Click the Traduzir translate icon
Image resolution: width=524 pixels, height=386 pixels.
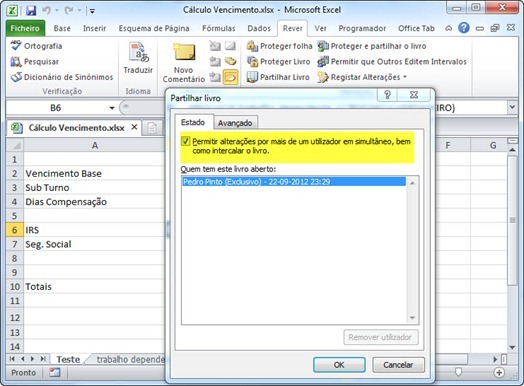138,52
